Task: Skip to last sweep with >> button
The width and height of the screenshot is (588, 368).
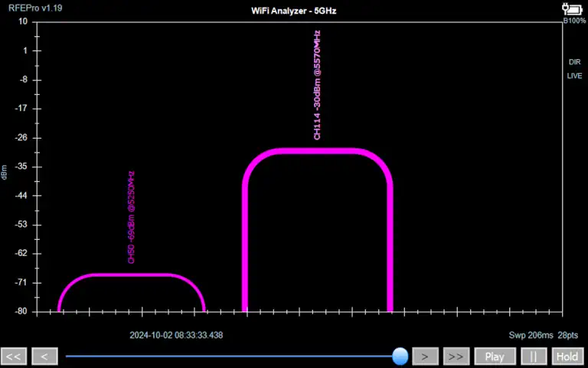Action: (x=456, y=356)
